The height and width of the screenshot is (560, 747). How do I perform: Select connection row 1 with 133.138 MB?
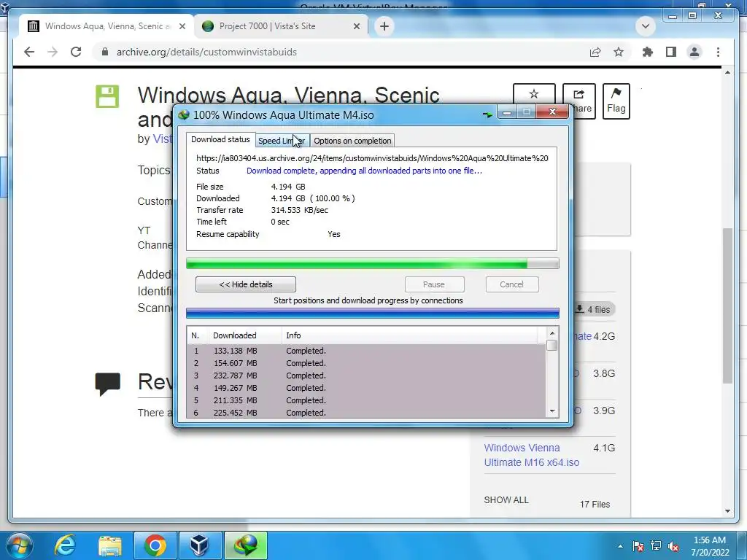pyautogui.click(x=366, y=351)
